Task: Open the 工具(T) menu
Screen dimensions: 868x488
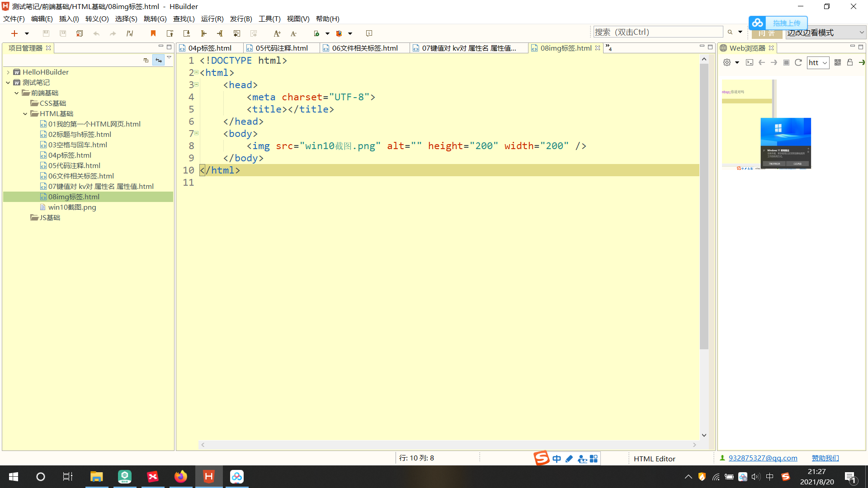Action: pyautogui.click(x=269, y=19)
